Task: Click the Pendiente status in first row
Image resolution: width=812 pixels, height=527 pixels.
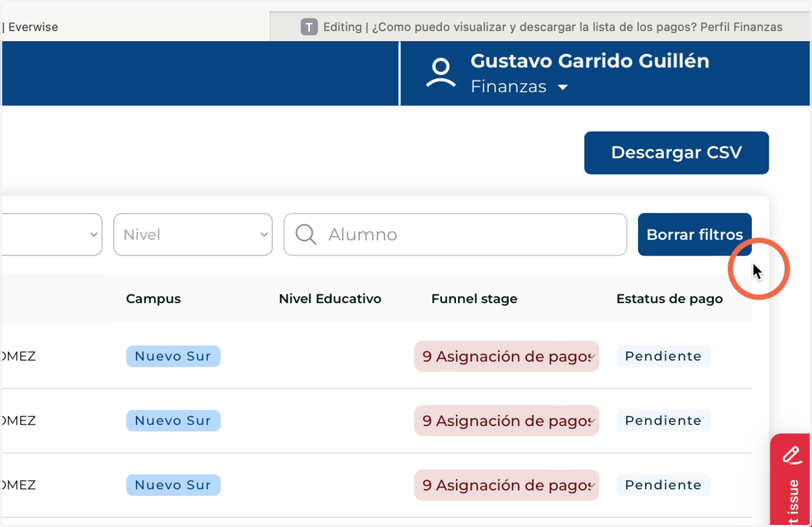Action: 663,356
